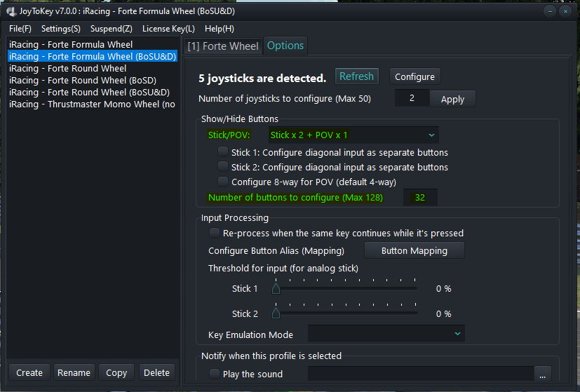Click the number of joysticks input field
The image size is (580, 392).
coord(412,98)
